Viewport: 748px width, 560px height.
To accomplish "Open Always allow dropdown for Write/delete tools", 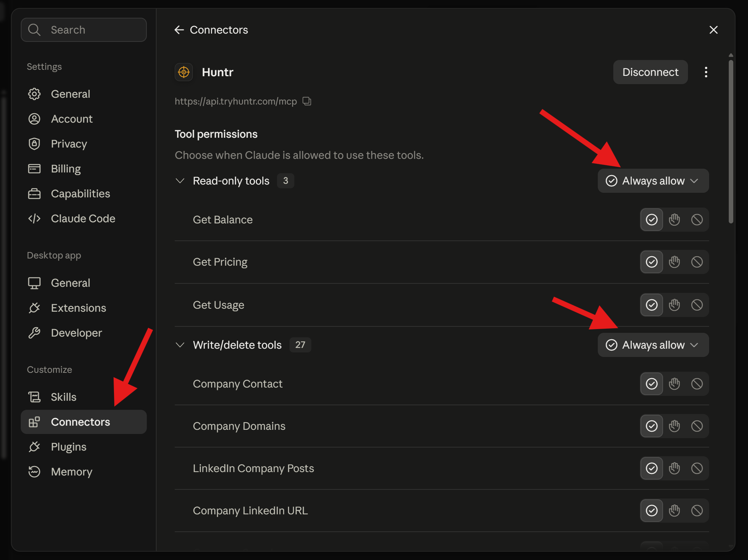I will (x=653, y=345).
